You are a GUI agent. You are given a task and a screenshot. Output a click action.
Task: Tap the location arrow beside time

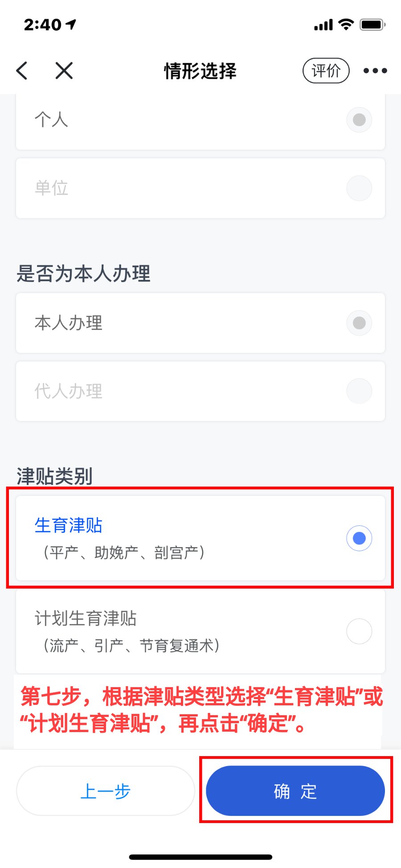coord(71,24)
